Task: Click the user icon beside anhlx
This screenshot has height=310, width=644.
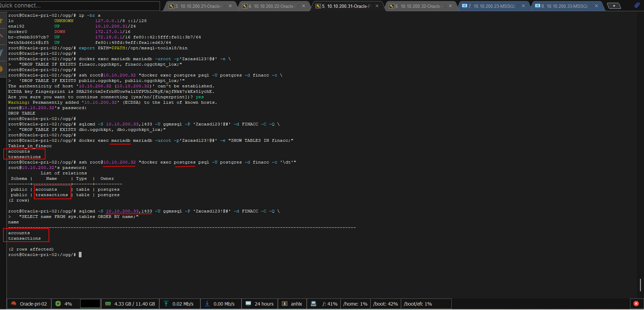Action: pos(285,304)
